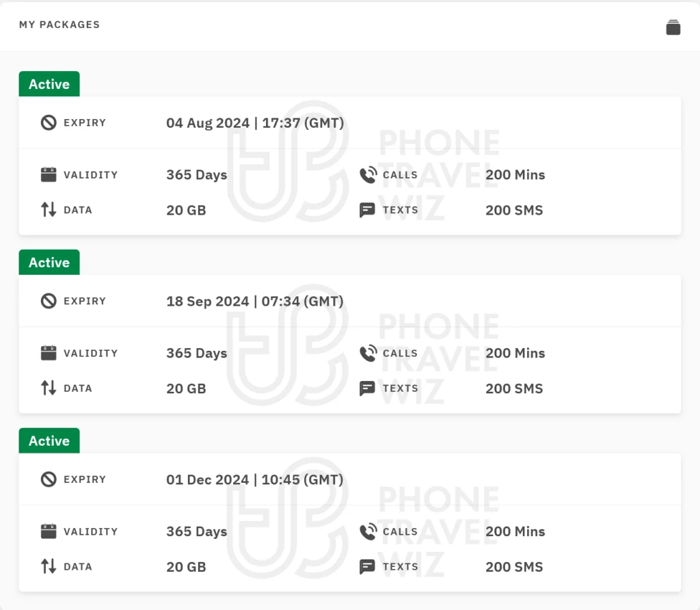
Task: Click the data arrows icon in third package
Action: tap(49, 566)
